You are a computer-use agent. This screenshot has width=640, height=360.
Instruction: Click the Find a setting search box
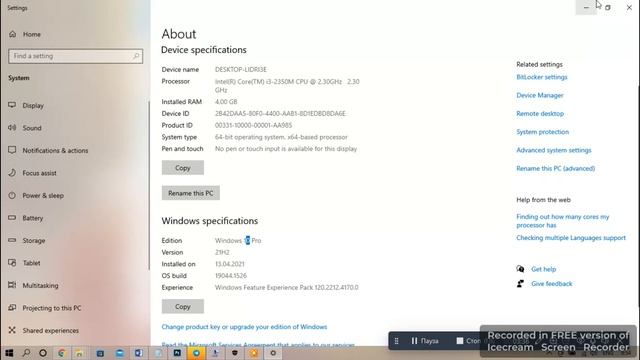click(x=76, y=56)
